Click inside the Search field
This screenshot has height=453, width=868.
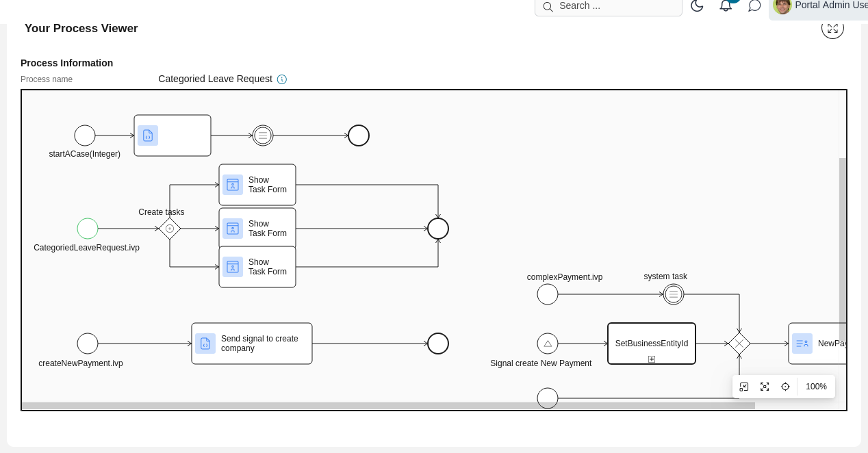pyautogui.click(x=608, y=6)
